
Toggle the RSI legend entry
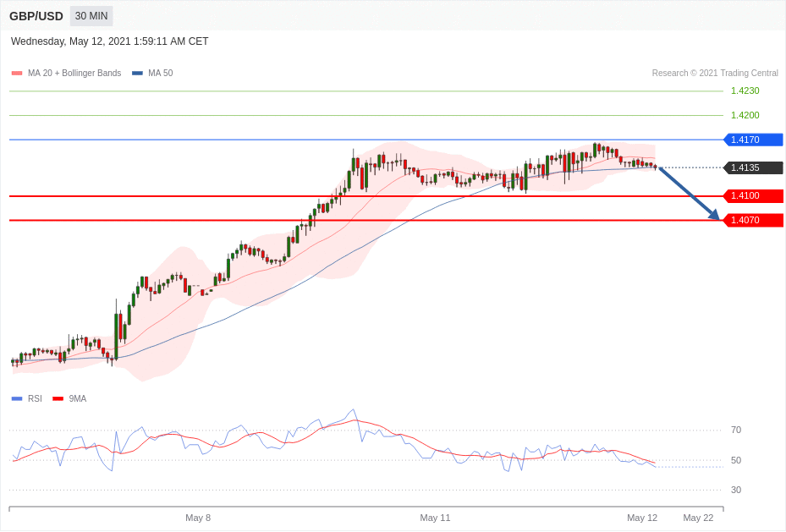click(26, 398)
